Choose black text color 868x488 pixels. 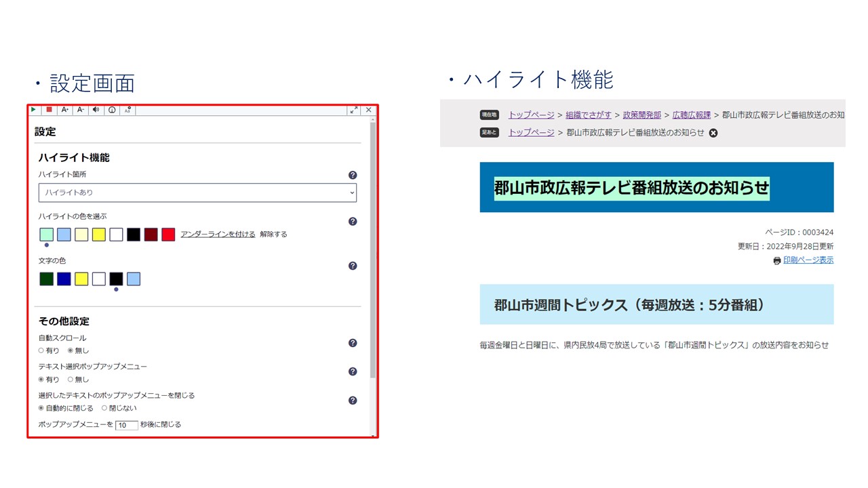pyautogui.click(x=116, y=279)
